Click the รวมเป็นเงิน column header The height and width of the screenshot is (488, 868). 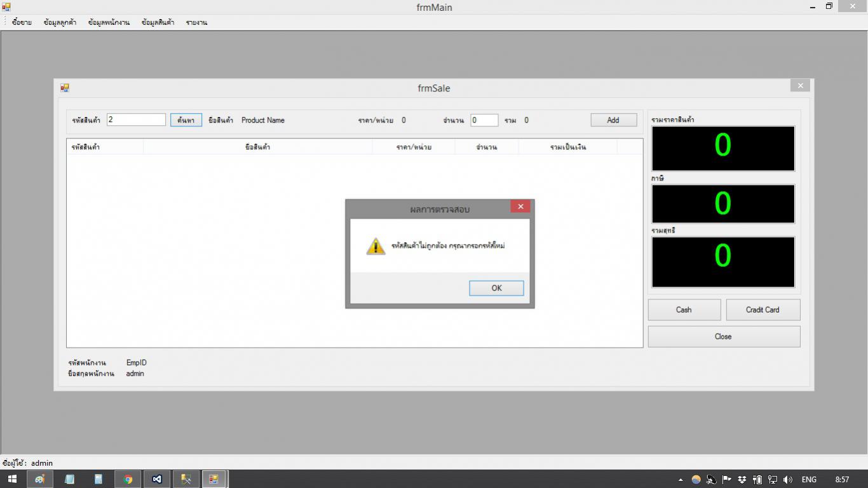(x=568, y=147)
